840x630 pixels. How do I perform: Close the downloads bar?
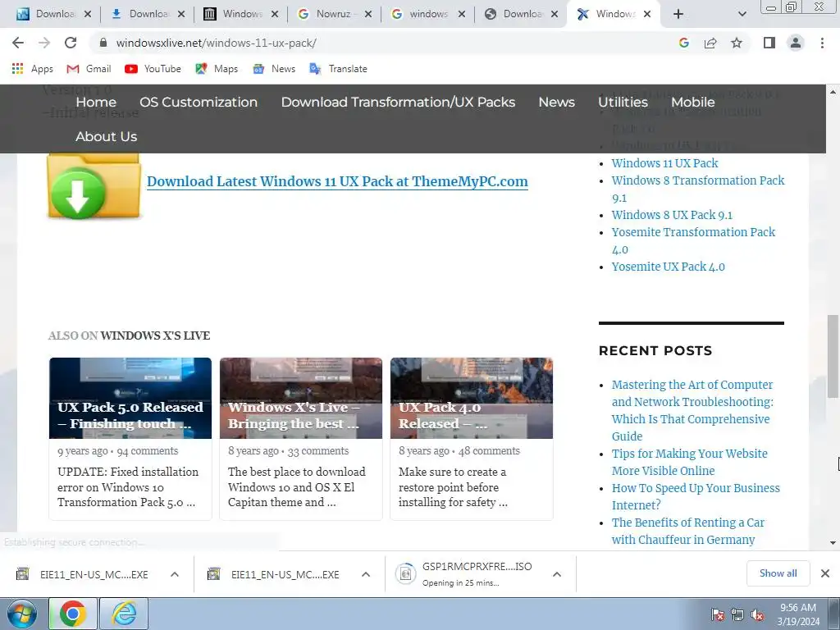pyautogui.click(x=825, y=573)
